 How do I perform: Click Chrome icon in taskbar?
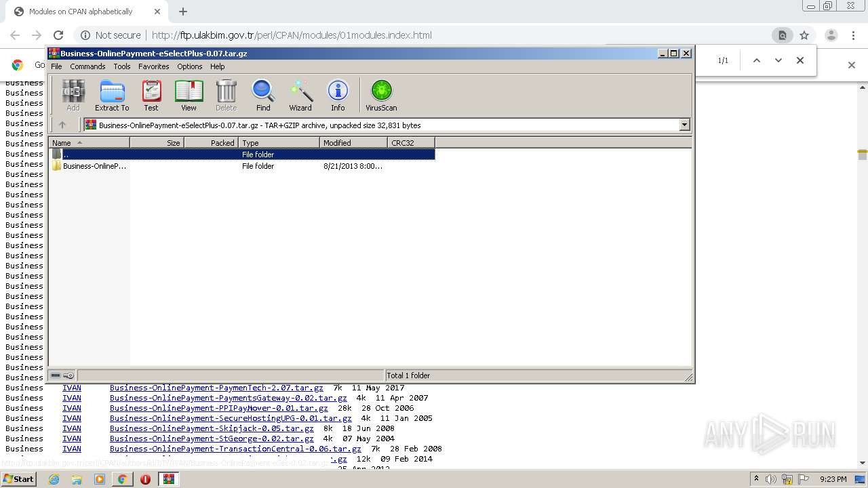pos(122,479)
